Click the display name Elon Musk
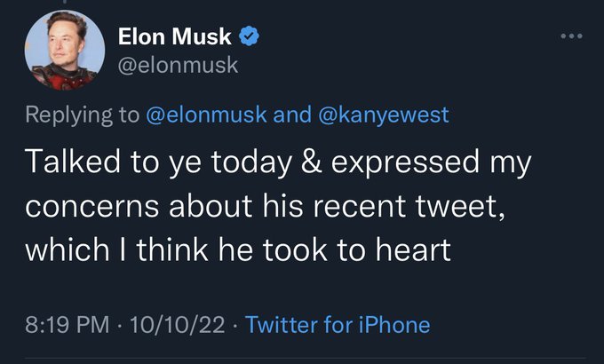This screenshot has width=604, height=364. 175,37
